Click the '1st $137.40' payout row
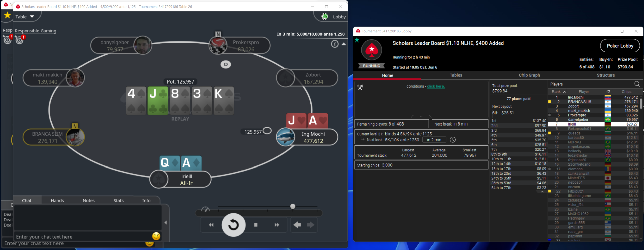Viewport: 644px width, 250px height. 518,121
